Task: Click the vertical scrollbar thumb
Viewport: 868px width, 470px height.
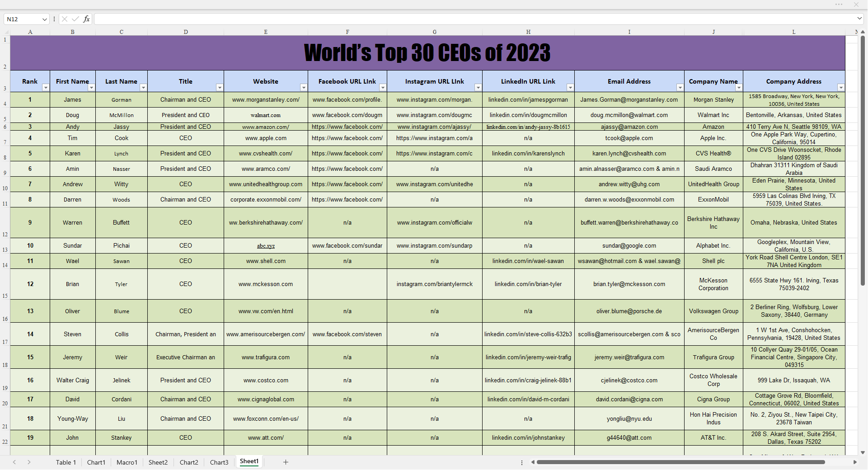Action: (863, 160)
